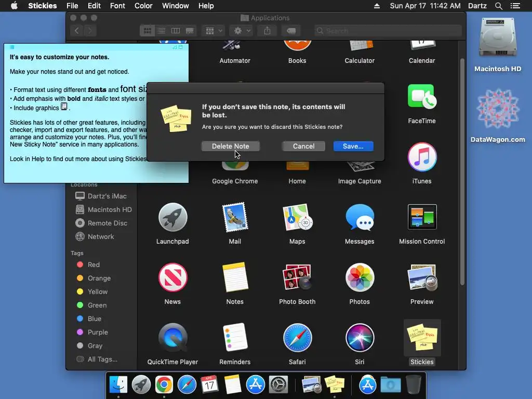This screenshot has width=532, height=399.
Task: Select the FaceTime app icon
Action: [x=422, y=96]
